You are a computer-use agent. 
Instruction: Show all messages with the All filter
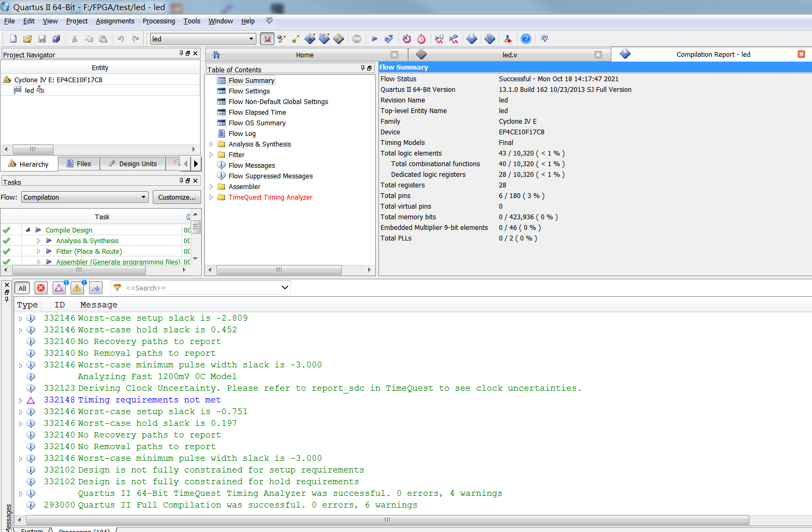(x=22, y=288)
